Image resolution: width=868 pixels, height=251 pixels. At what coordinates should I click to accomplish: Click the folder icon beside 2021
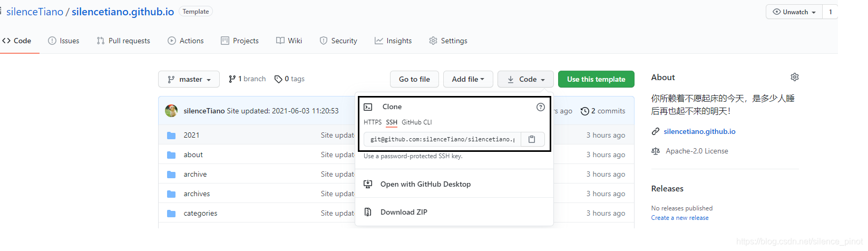coord(171,136)
